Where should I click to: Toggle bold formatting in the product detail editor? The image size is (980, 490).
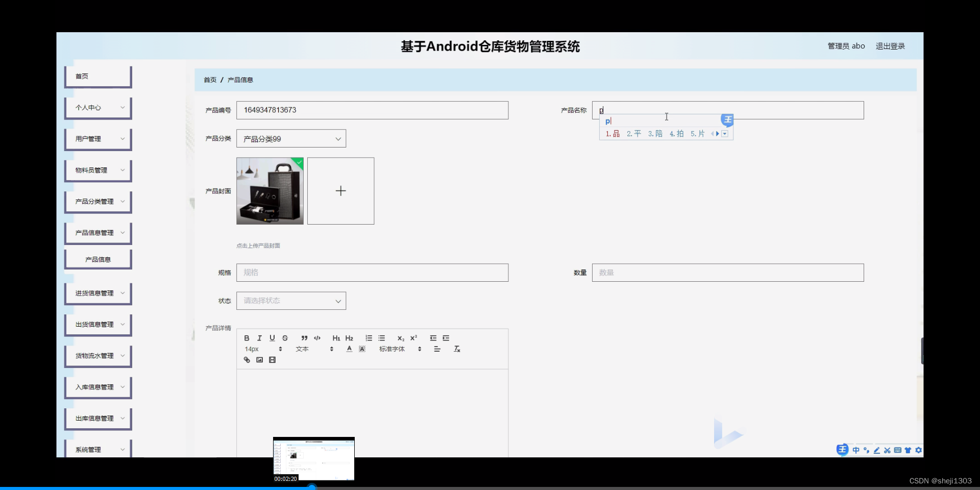[x=247, y=338]
